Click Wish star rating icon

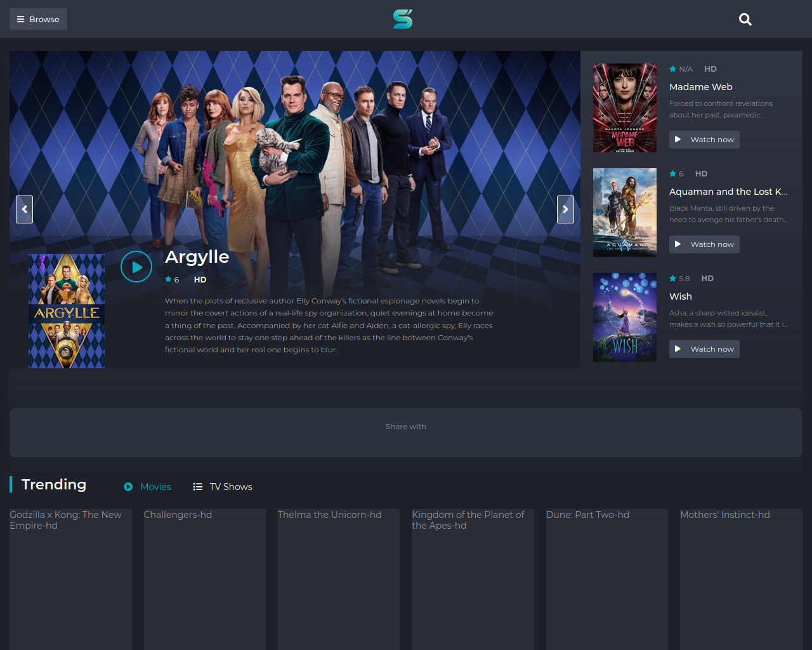tap(672, 278)
